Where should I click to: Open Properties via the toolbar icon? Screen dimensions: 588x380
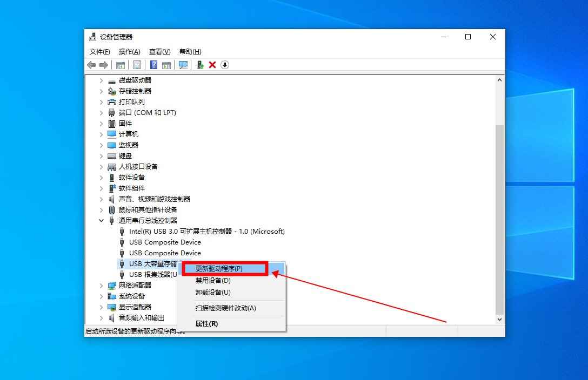(137, 65)
